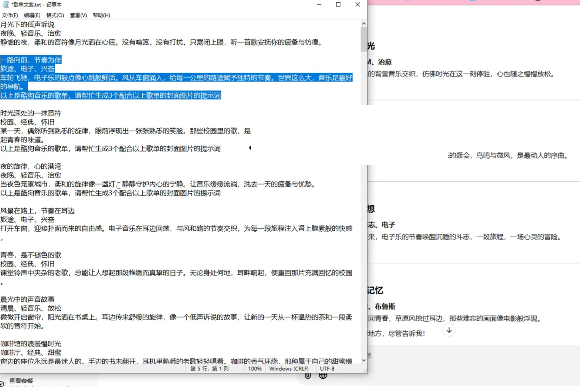The image size is (580, 387).
Task: Click the line-and-column indicator 第 5 行，第 1 列
Action: (210, 369)
